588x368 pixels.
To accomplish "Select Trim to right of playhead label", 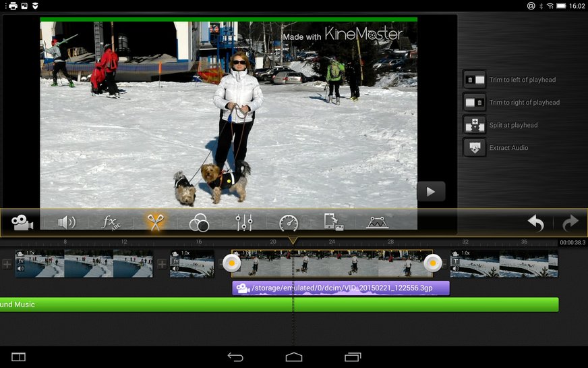I will point(524,102).
